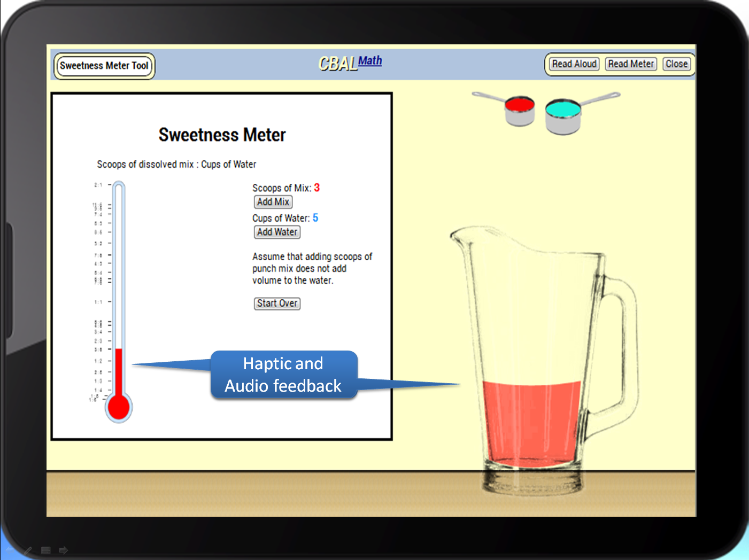This screenshot has width=749, height=560.
Task: Click the Read Meter button
Action: (x=631, y=64)
